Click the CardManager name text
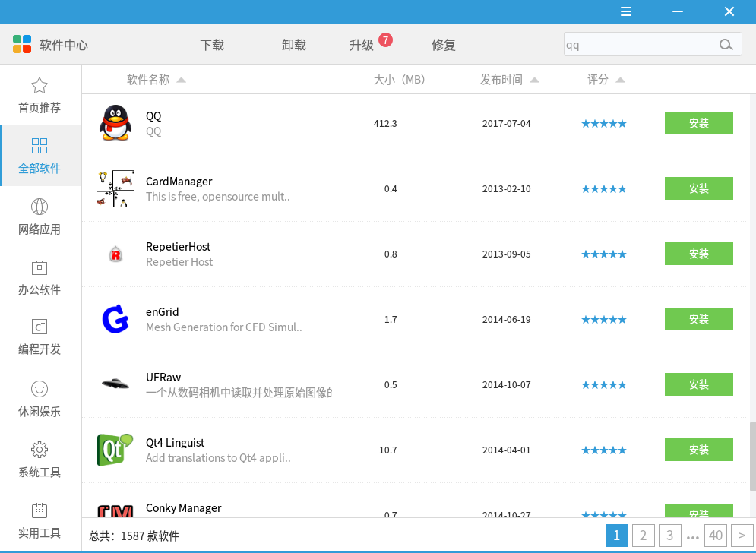756x553 pixels. 179,182
